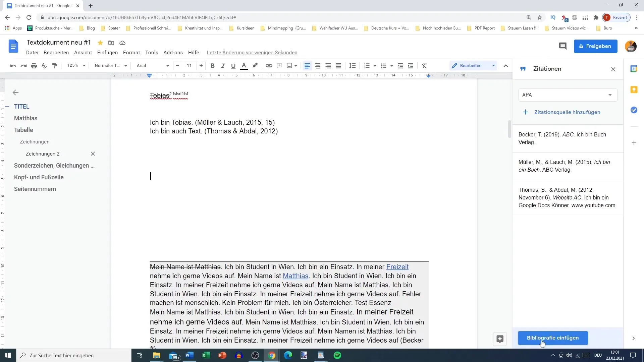Viewport: 644px width, 362px height.
Task: Click the Matthias link in document
Action: pos(296,276)
